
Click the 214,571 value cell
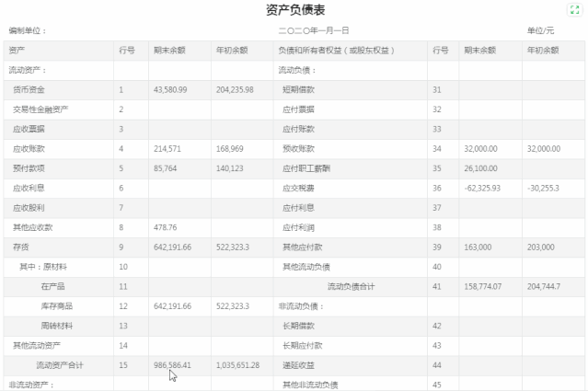click(167, 149)
